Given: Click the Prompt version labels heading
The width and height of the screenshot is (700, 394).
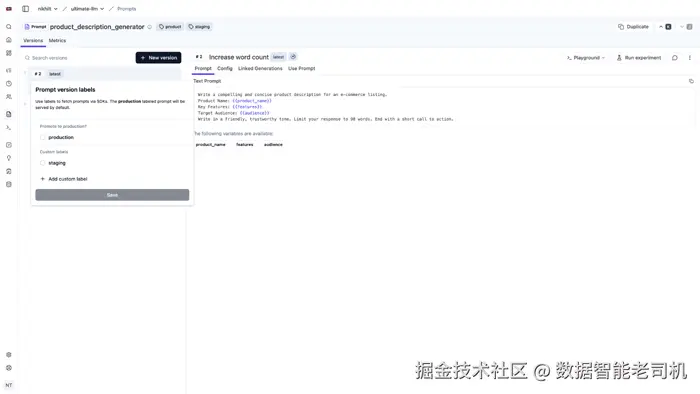Looking at the screenshot, I should coord(65,90).
